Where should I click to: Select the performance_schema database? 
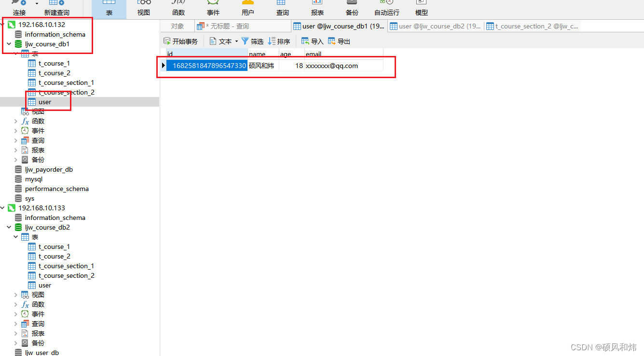pyautogui.click(x=56, y=189)
